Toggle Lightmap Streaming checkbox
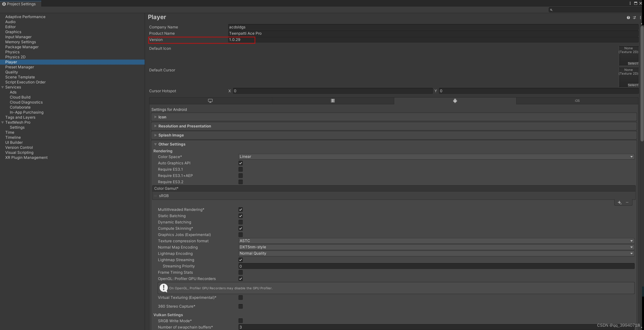Viewport: 644px width, 330px height. 240,259
